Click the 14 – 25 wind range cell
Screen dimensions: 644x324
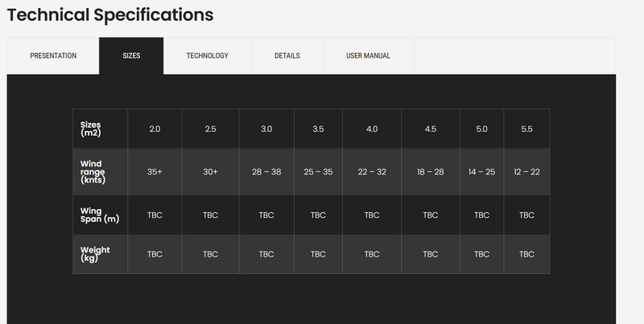pyautogui.click(x=481, y=172)
